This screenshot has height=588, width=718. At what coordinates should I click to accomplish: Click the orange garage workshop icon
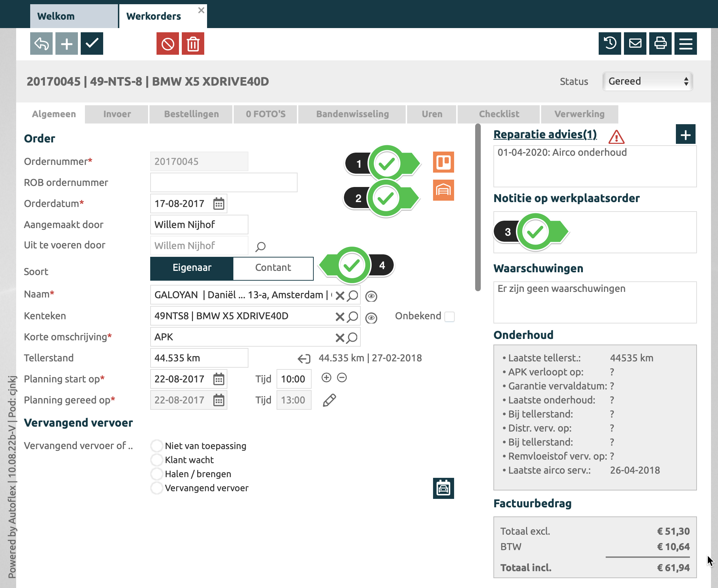coord(443,190)
